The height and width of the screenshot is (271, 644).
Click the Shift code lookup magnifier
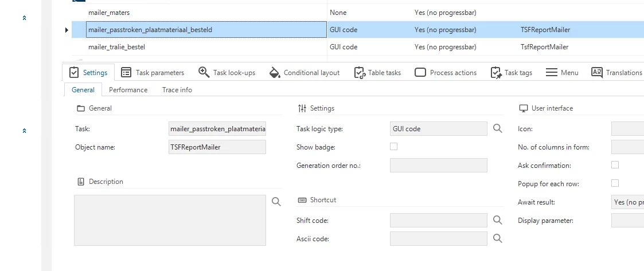point(498,220)
